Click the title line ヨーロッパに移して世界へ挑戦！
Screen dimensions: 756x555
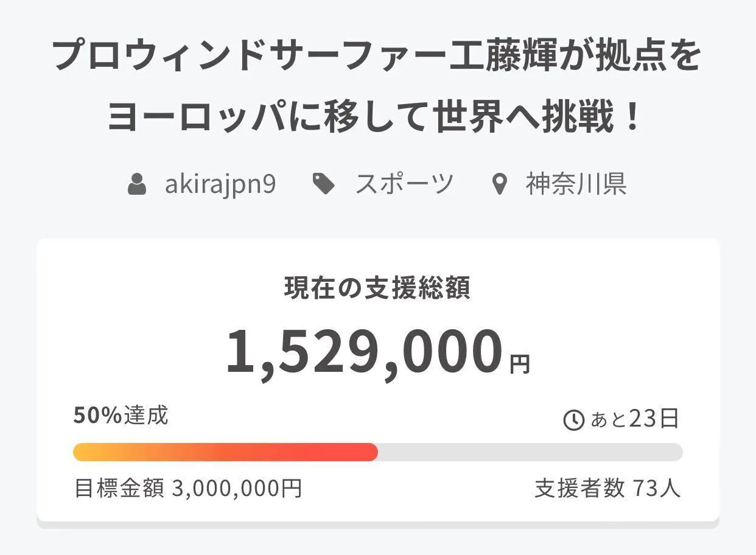(377, 116)
